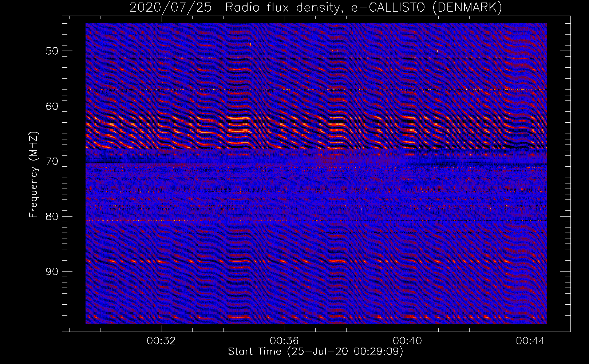Image resolution: width=589 pixels, height=364 pixels.
Task: Click the time tick label "00:36"
Action: pos(284,341)
